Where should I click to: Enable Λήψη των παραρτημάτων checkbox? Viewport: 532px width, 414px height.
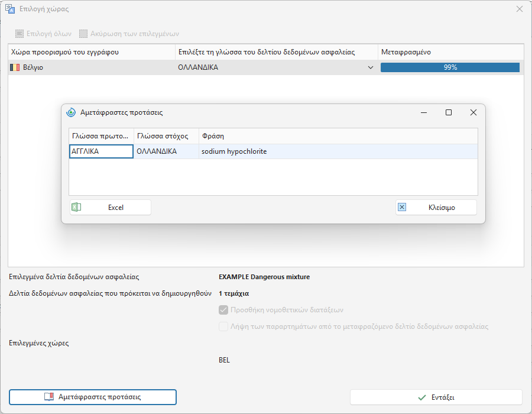(x=223, y=326)
